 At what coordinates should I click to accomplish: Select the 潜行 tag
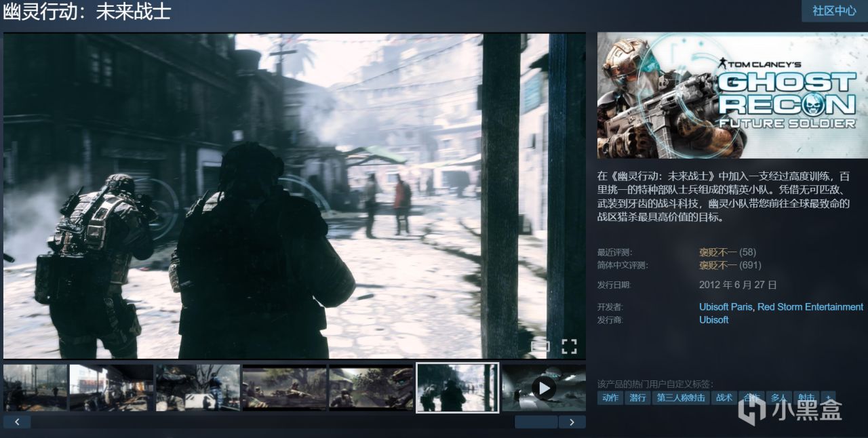637,398
